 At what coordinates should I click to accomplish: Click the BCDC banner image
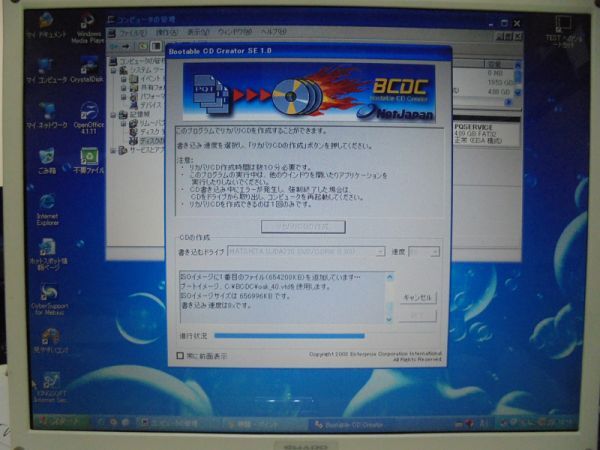click(x=309, y=92)
